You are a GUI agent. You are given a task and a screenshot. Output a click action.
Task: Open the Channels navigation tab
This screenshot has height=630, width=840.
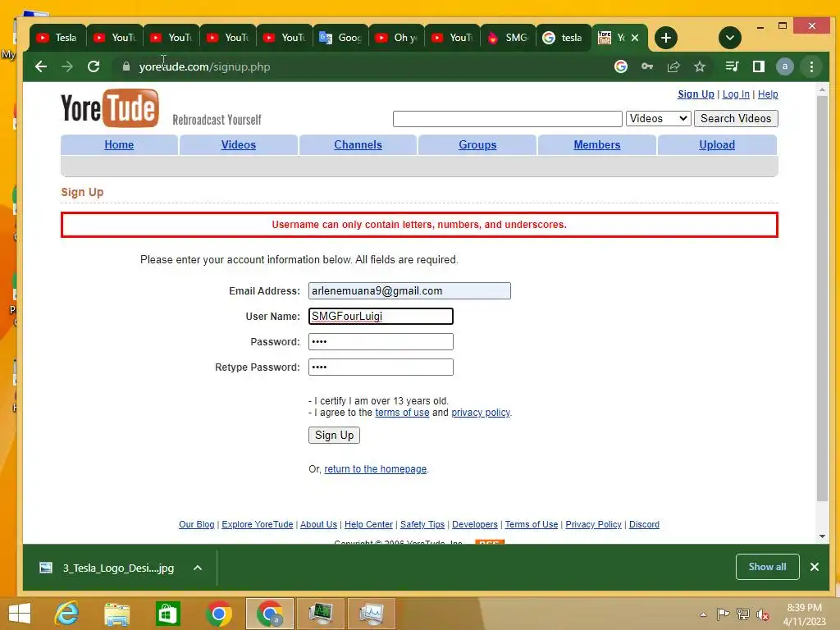[x=358, y=144]
